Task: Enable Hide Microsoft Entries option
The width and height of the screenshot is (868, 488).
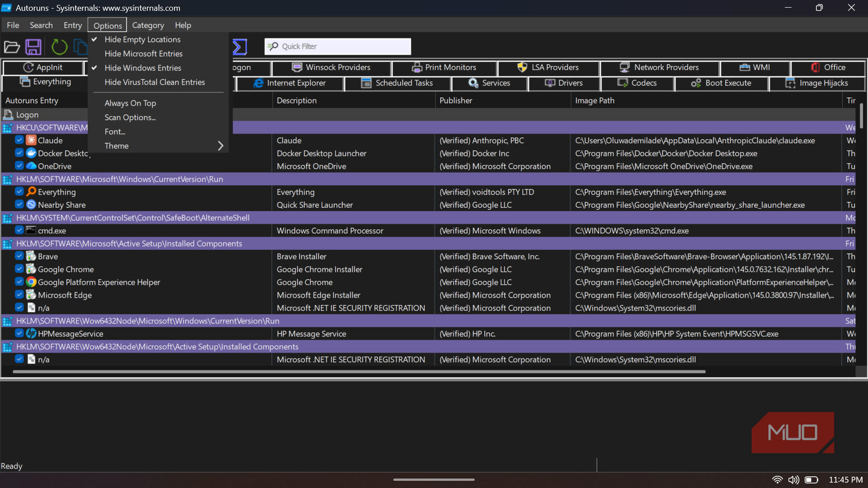Action: pyautogui.click(x=144, y=53)
